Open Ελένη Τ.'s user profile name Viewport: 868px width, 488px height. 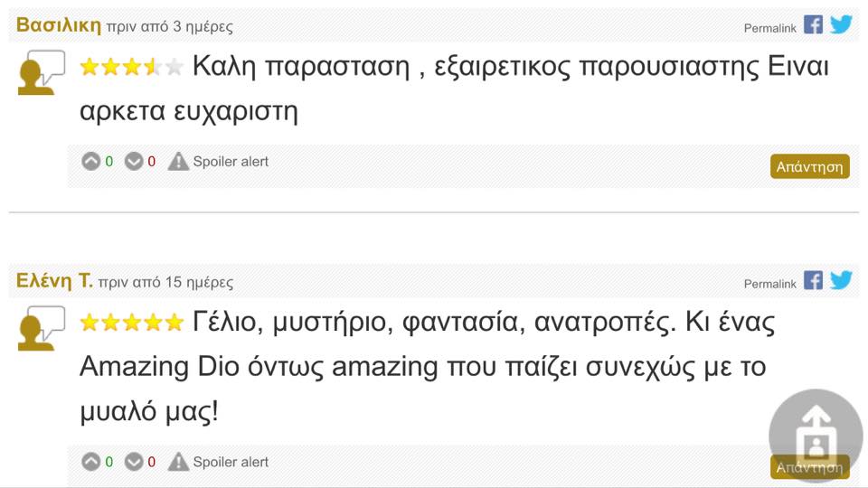(54, 281)
